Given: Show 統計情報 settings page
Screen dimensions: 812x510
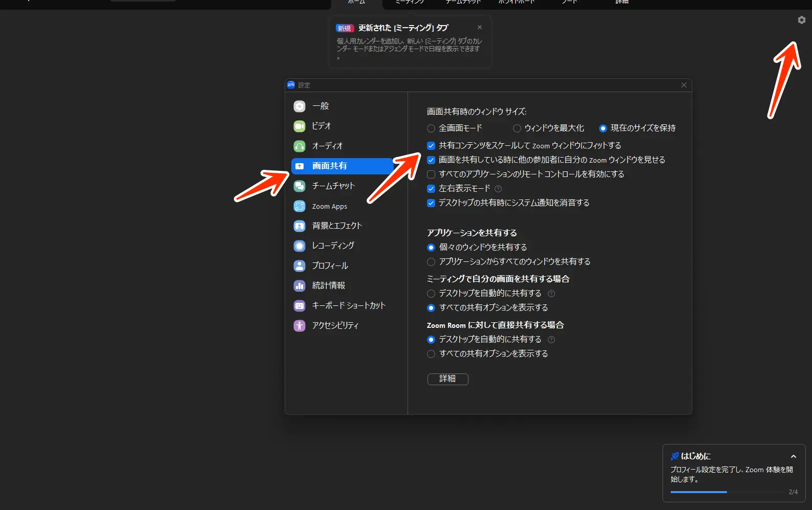Looking at the screenshot, I should pyautogui.click(x=342, y=285).
